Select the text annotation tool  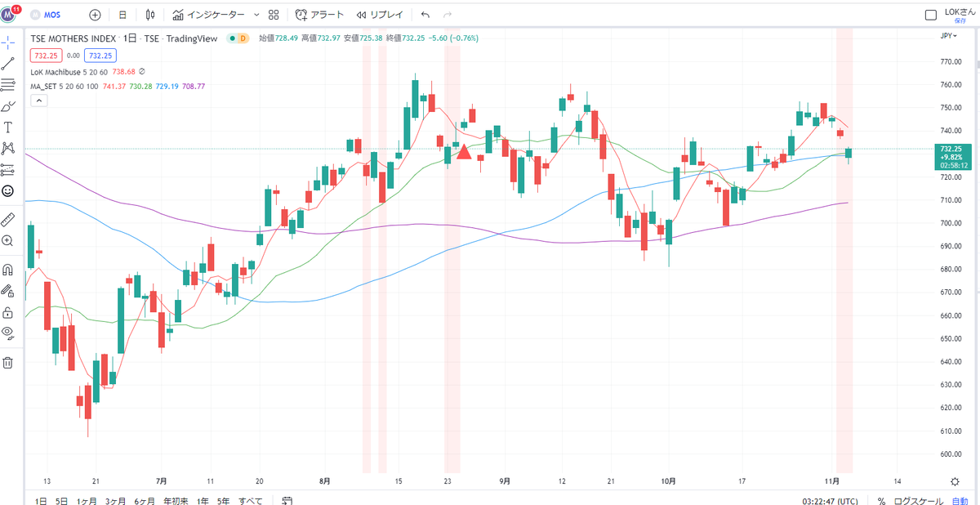[7, 127]
